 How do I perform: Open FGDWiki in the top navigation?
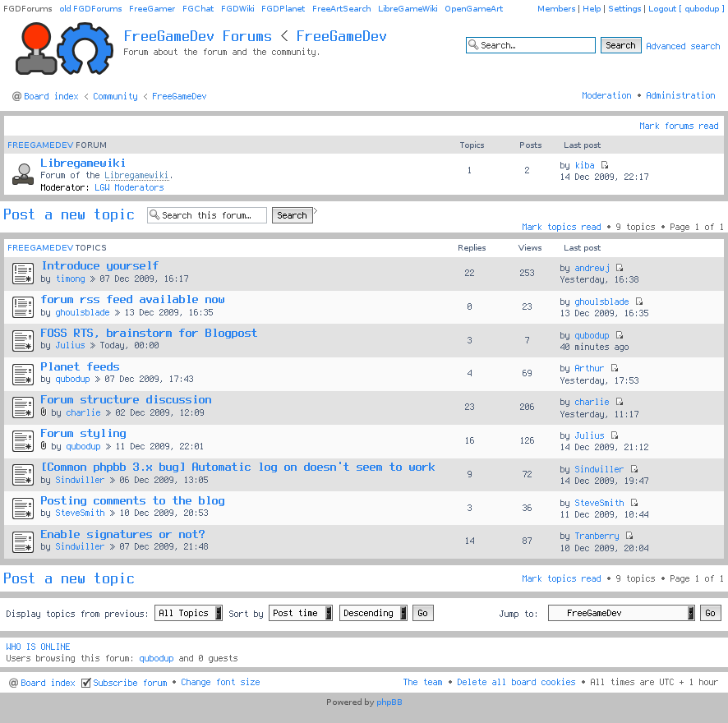[236, 9]
